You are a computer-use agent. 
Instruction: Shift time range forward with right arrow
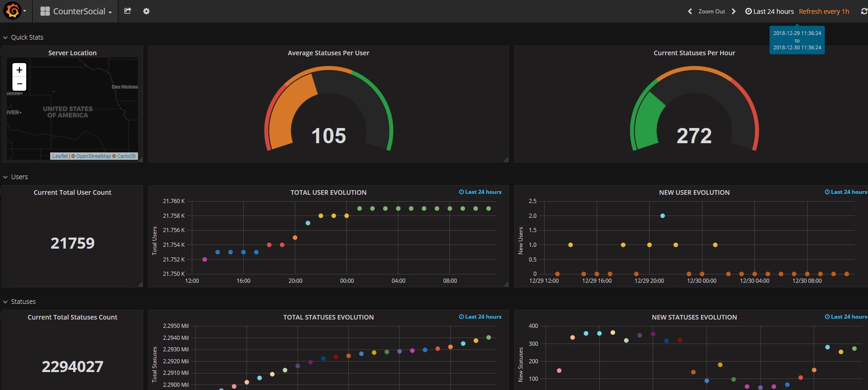tap(734, 12)
